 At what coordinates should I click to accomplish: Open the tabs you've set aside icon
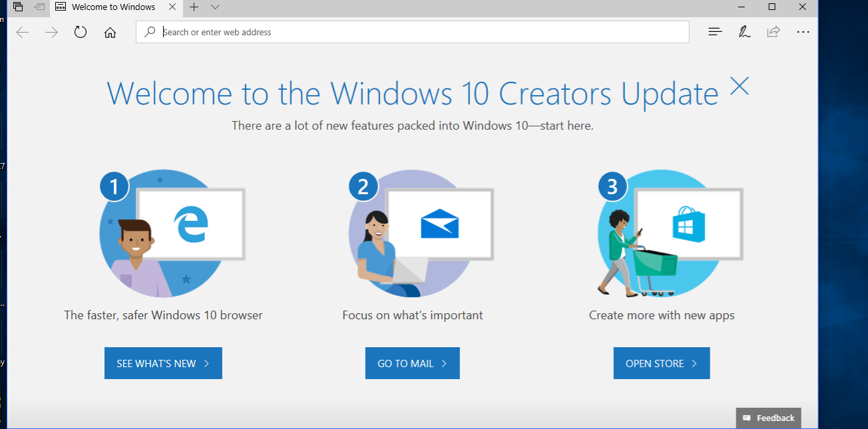[x=18, y=7]
